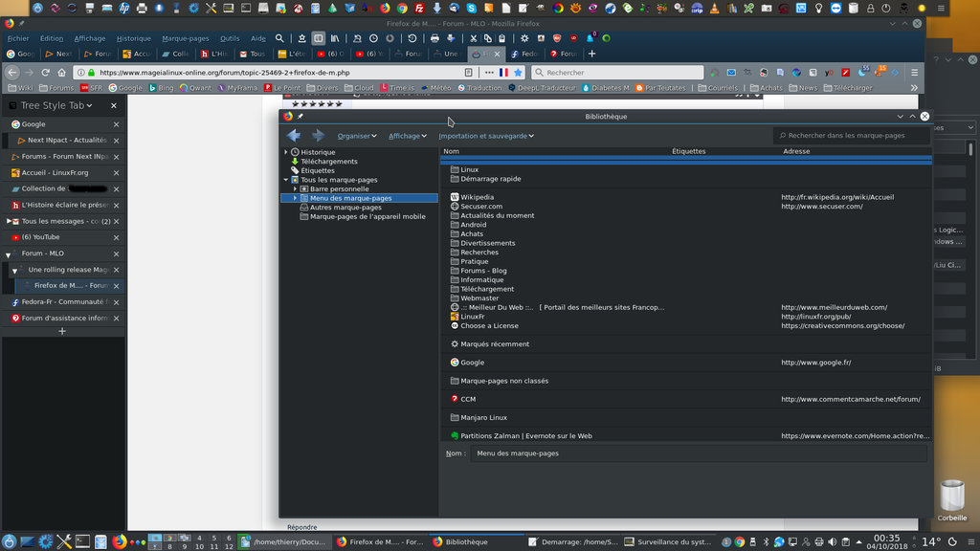The height and width of the screenshot is (551, 980).
Task: Focus the Rechercher dans les marque-pages field
Action: pos(851,136)
